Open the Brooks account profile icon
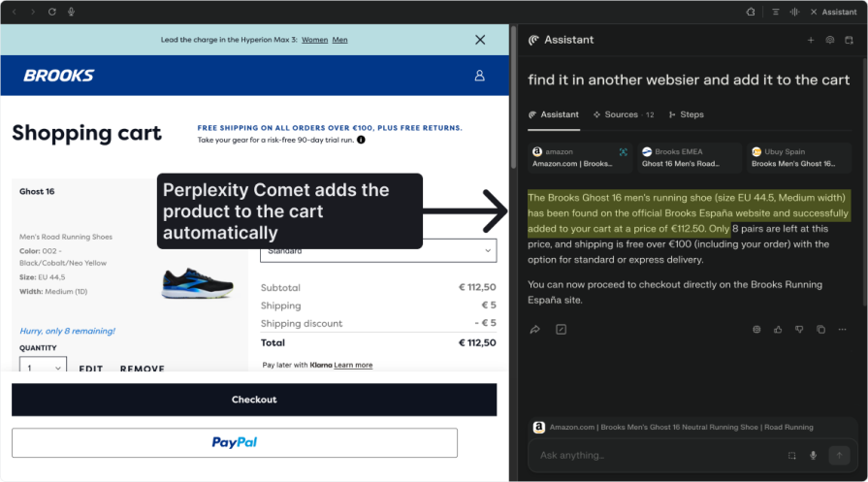868x482 pixels. click(479, 76)
